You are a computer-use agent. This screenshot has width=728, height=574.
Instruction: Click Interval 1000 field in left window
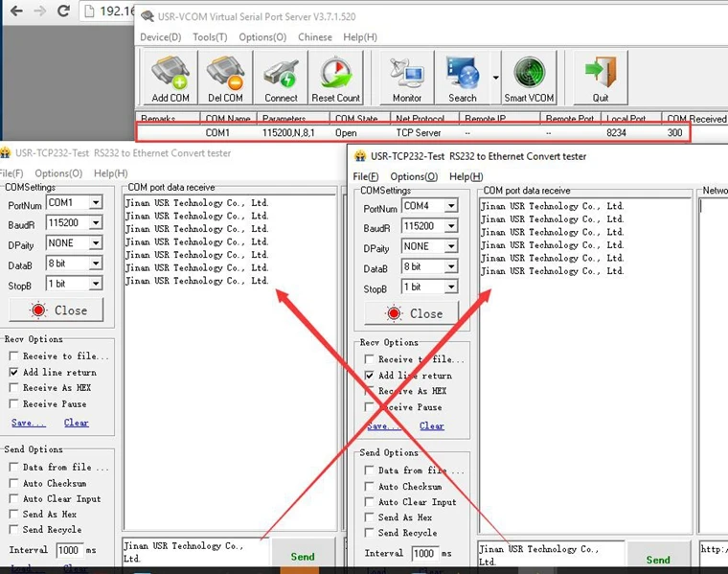[x=70, y=550]
